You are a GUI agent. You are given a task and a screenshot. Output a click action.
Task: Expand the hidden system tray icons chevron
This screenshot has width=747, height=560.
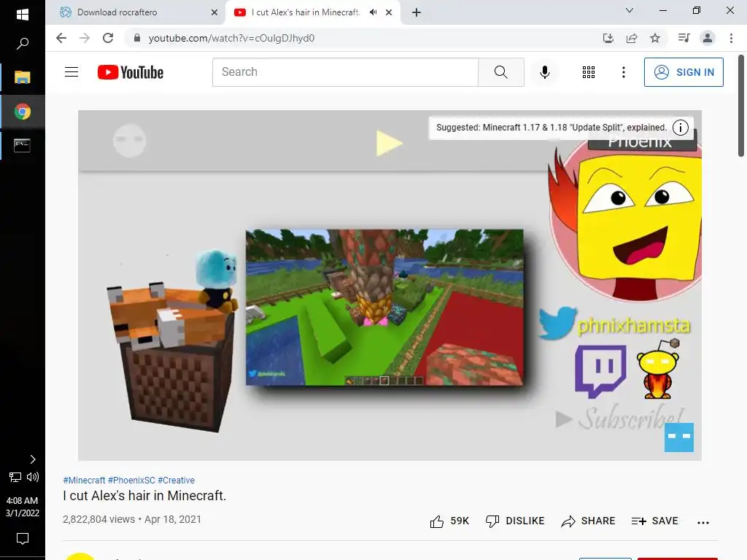click(32, 459)
